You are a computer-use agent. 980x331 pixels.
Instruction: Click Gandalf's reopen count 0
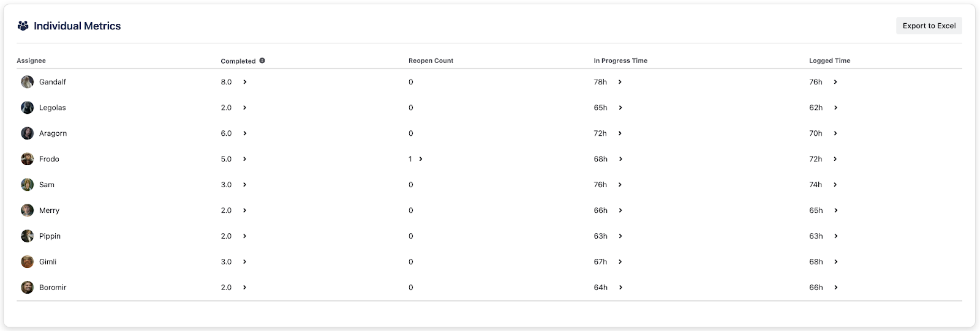click(x=411, y=82)
